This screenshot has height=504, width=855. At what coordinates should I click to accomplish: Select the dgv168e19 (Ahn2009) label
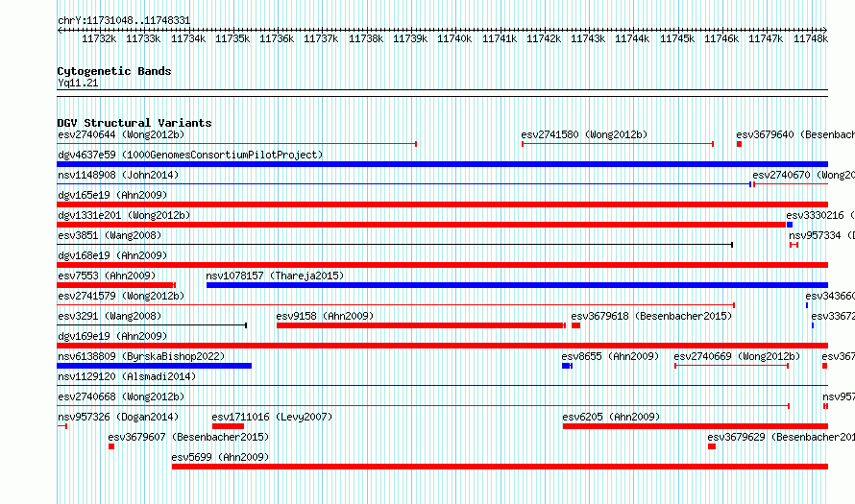click(x=112, y=255)
